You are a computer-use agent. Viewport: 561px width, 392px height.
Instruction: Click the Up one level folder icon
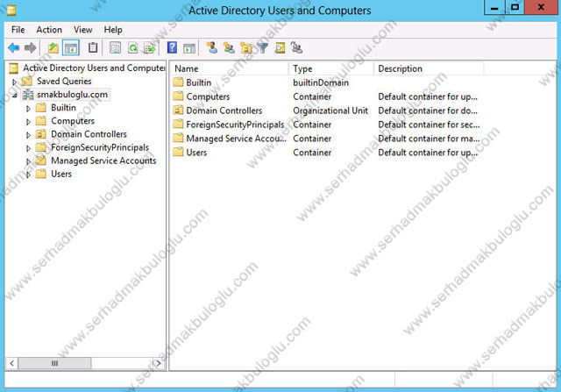(53, 47)
